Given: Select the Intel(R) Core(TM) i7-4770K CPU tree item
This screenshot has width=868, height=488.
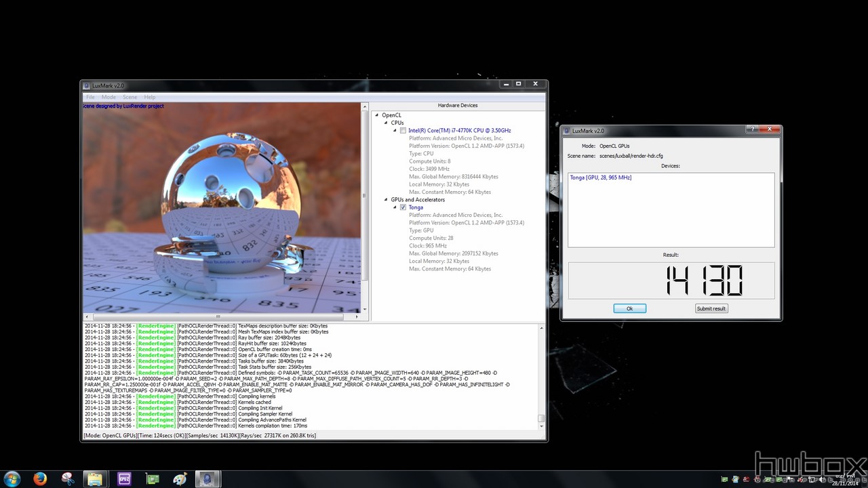Looking at the screenshot, I should pos(460,131).
